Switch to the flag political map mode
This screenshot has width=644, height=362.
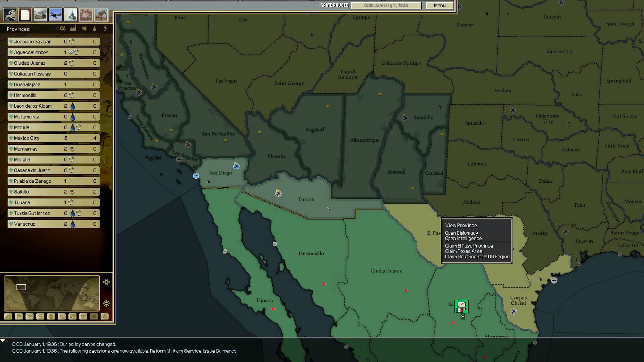click(x=19, y=316)
